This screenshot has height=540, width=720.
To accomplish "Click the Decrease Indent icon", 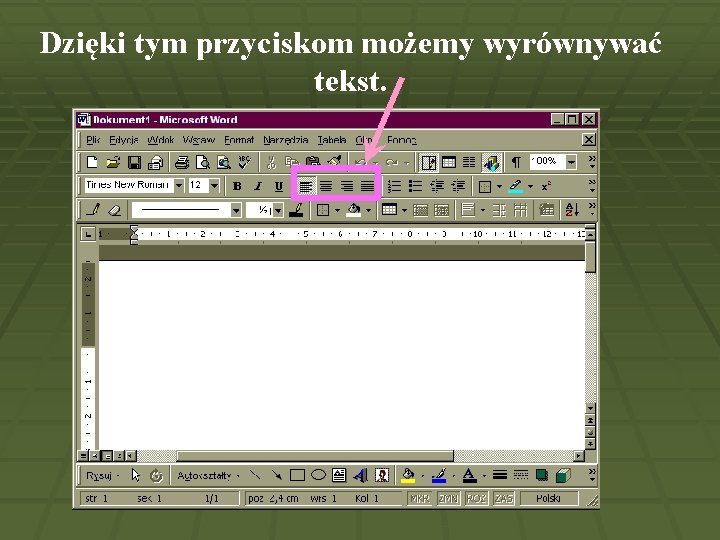I will [x=436, y=186].
